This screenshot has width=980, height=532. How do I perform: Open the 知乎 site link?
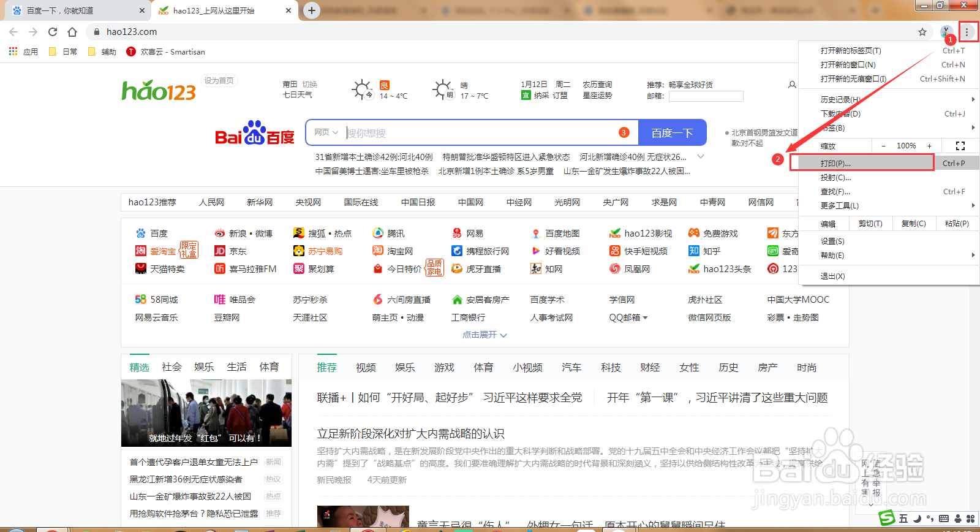coord(705,251)
